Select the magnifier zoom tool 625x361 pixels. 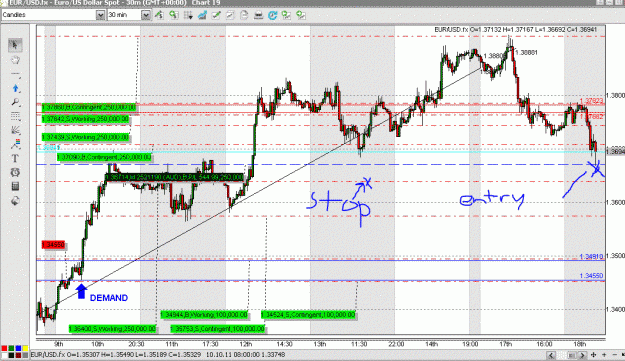pyautogui.click(x=15, y=102)
